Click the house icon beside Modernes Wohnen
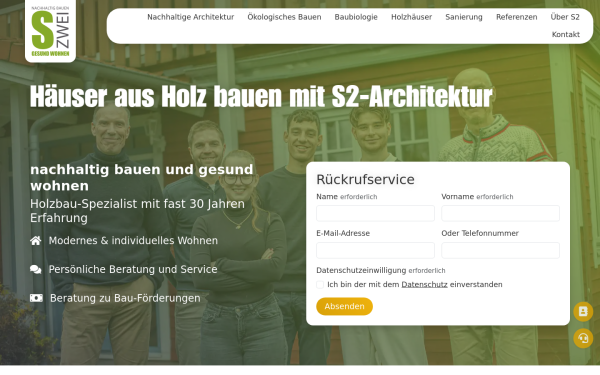This screenshot has height=375, width=600. tap(36, 241)
